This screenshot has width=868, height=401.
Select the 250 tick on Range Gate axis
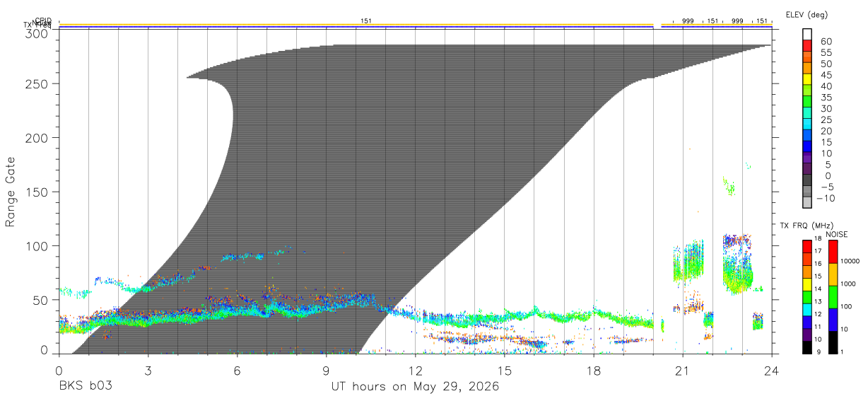click(37, 83)
